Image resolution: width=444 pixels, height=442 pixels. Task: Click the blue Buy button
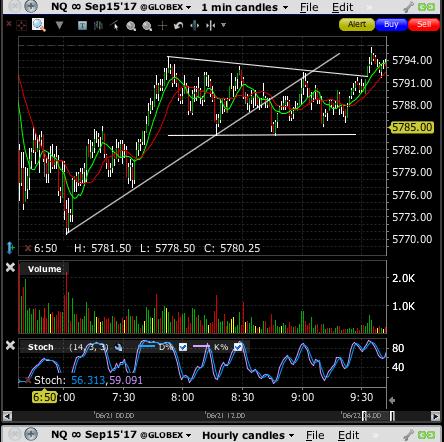coord(391,25)
